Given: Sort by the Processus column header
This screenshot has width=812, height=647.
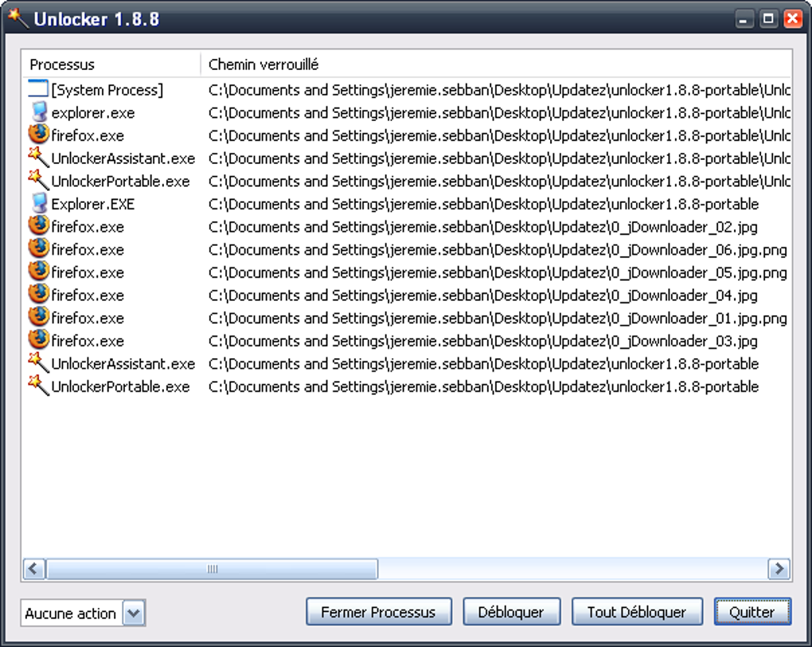Looking at the screenshot, I should (x=111, y=64).
